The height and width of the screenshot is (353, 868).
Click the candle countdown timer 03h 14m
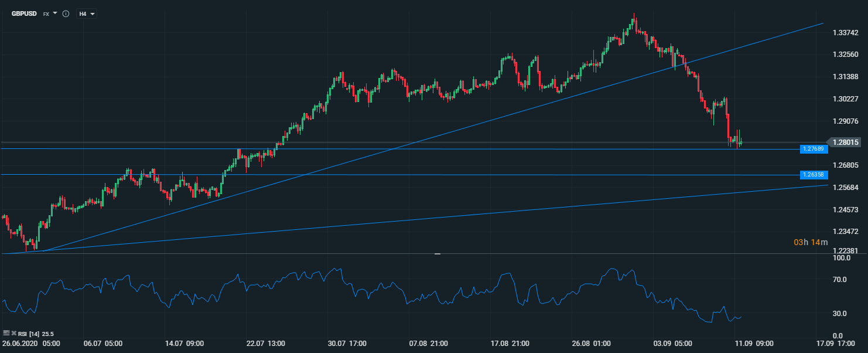(811, 242)
